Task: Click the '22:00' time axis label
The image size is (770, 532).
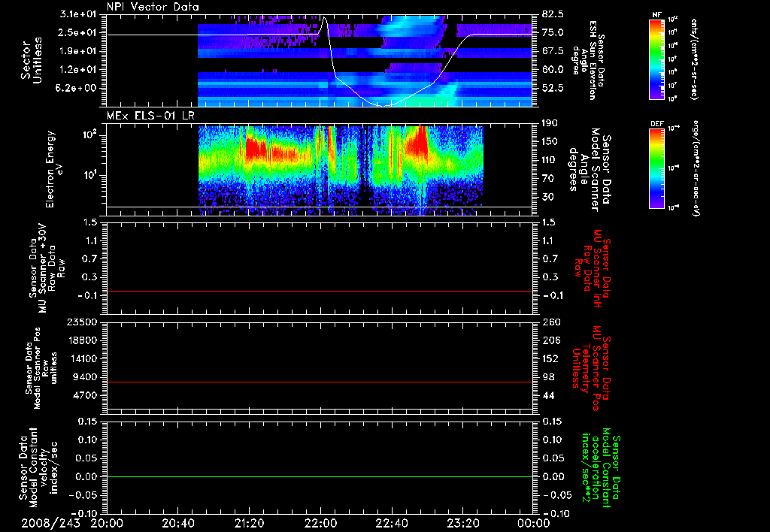Action: point(320,523)
